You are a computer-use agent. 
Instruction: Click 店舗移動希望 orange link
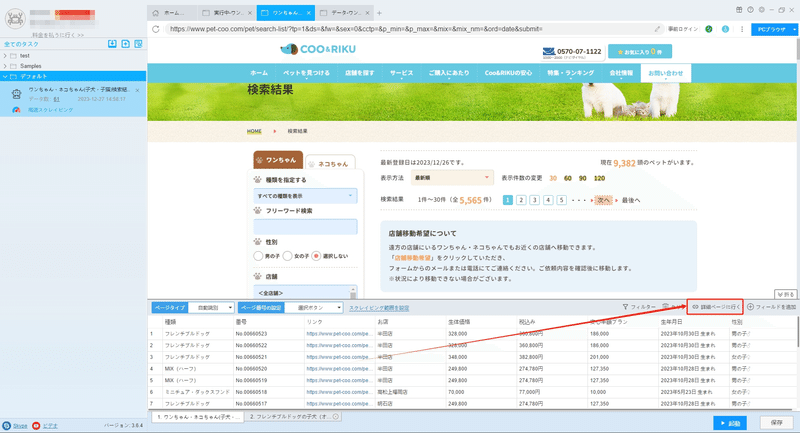(x=413, y=258)
